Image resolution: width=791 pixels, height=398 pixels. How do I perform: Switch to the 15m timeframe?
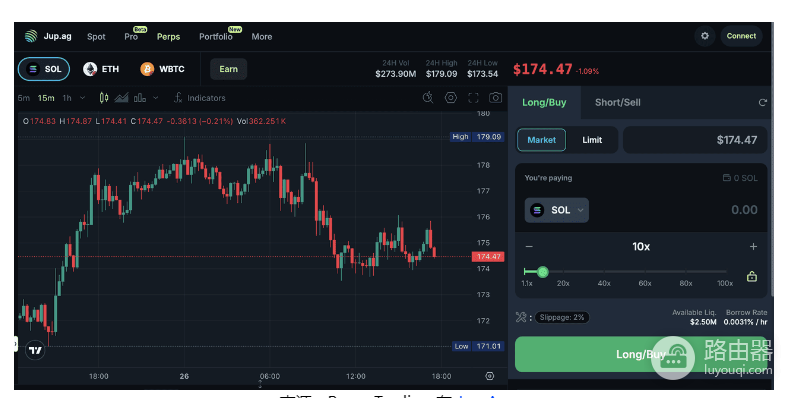coord(46,98)
